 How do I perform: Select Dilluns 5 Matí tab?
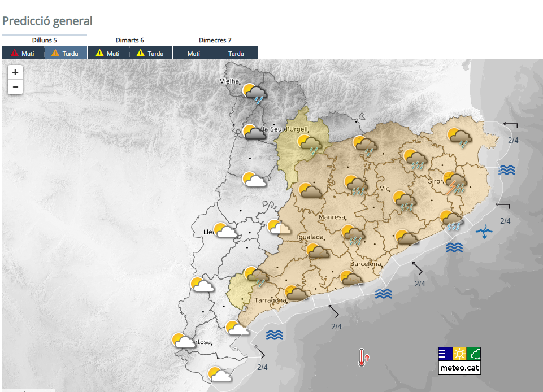point(23,53)
